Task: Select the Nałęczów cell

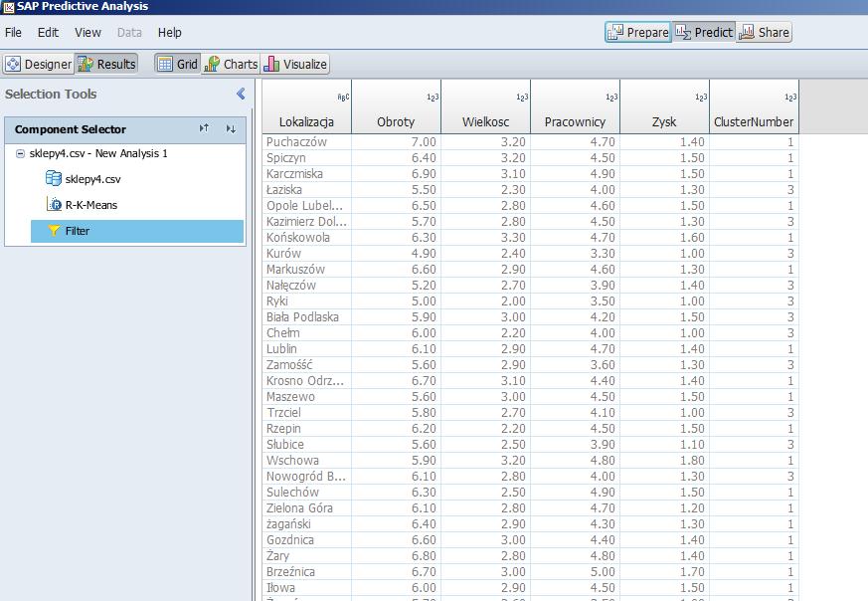Action: point(306,286)
